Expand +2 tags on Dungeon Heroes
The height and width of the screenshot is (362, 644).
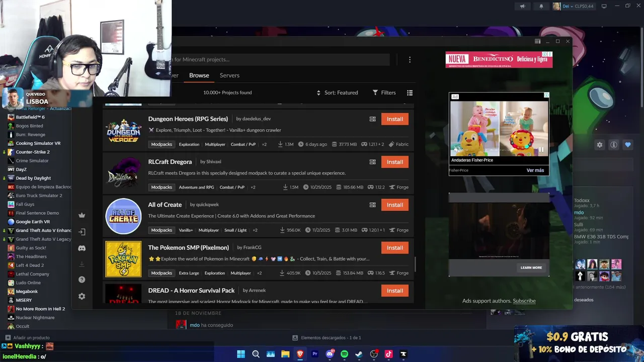pos(264,144)
